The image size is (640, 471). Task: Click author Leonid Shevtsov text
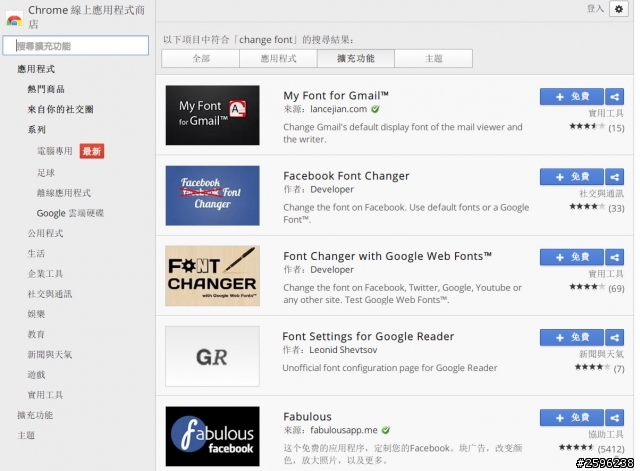pyautogui.click(x=343, y=350)
